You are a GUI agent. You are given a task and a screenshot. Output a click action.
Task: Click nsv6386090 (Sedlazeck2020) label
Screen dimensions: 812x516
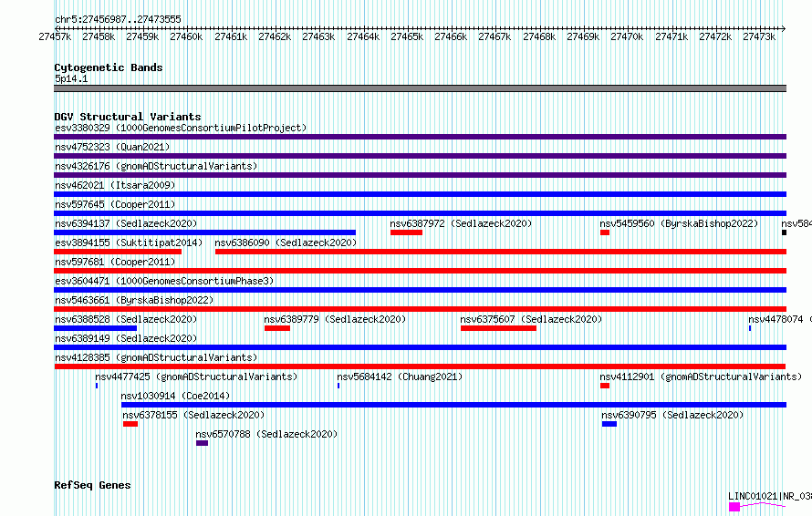(x=286, y=243)
